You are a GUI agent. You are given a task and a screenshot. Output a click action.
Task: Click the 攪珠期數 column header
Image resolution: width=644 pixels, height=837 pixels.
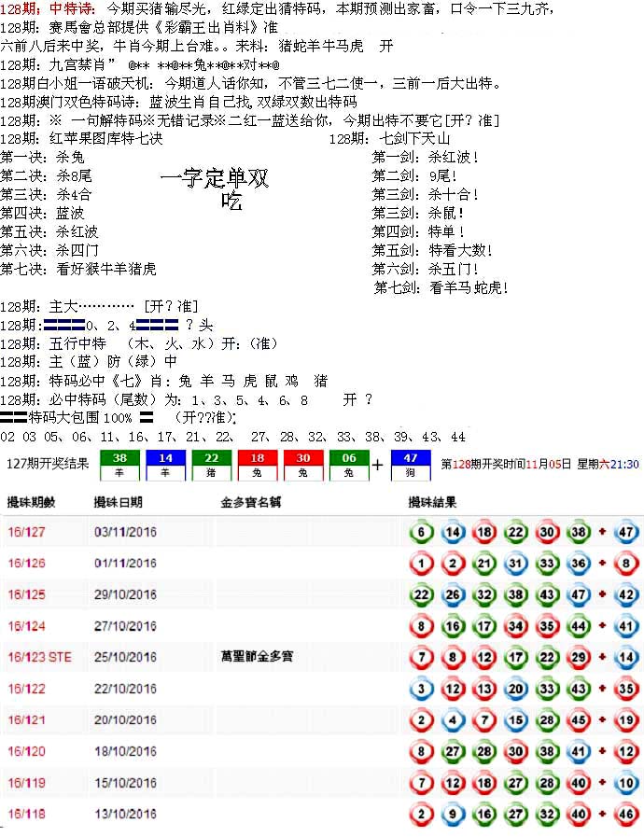[32, 502]
